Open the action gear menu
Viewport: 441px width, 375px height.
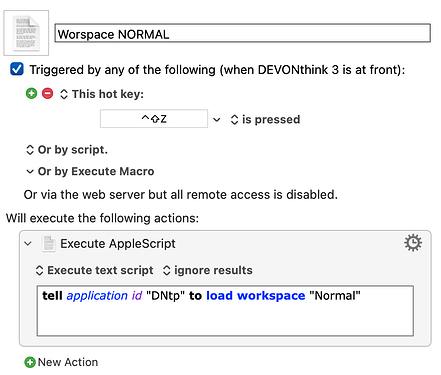pyautogui.click(x=413, y=243)
